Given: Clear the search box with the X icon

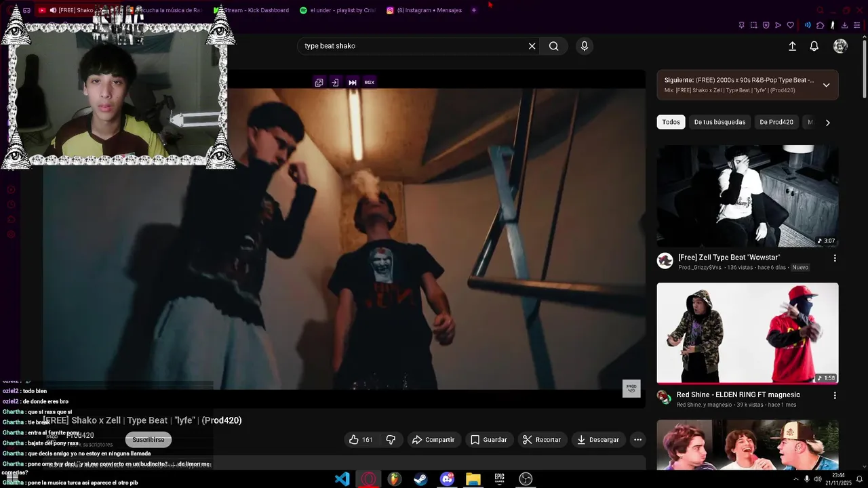Looking at the screenshot, I should (x=532, y=46).
